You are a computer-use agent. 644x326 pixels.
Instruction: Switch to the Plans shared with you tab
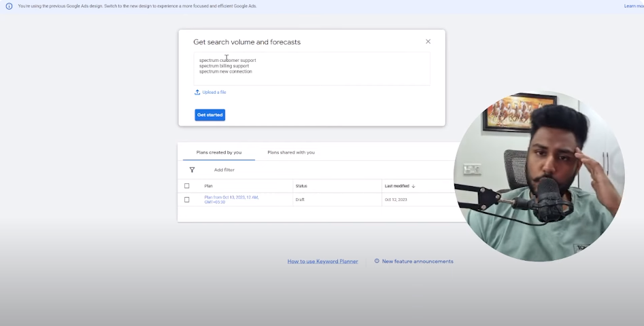tap(290, 152)
